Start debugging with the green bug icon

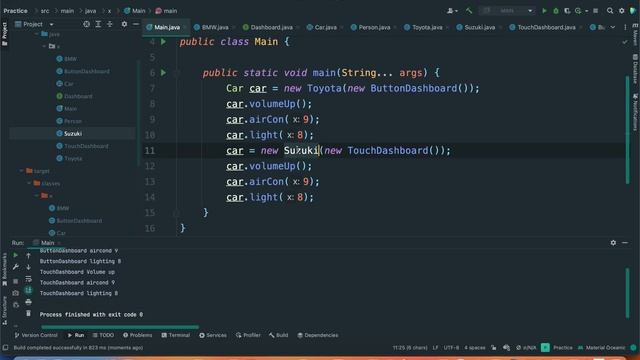(x=556, y=11)
